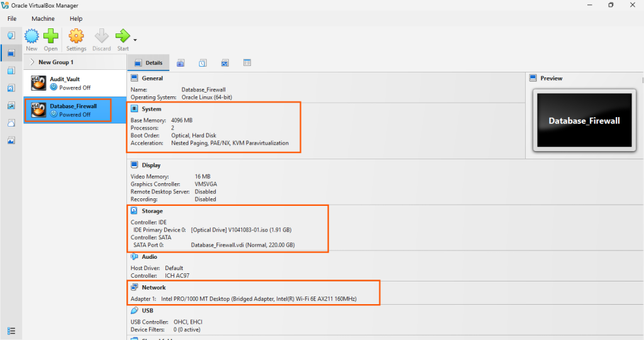This screenshot has width=644, height=340.
Task: Click the "ICH AC97" audio controller value
Action: pyautogui.click(x=177, y=275)
